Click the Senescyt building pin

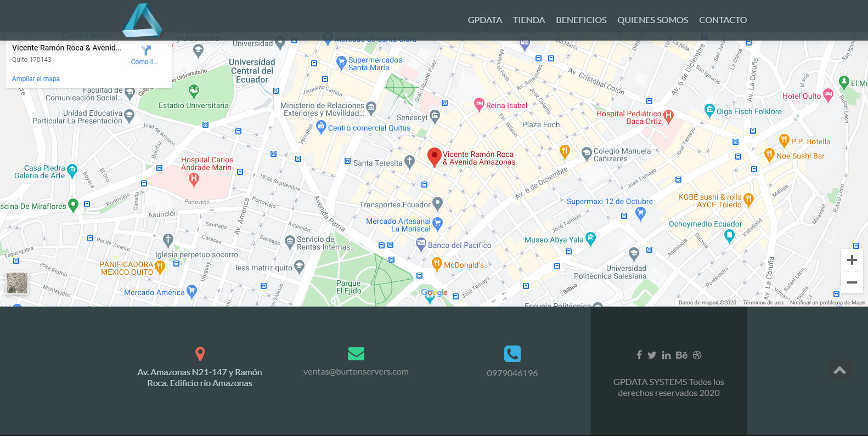pos(435,116)
